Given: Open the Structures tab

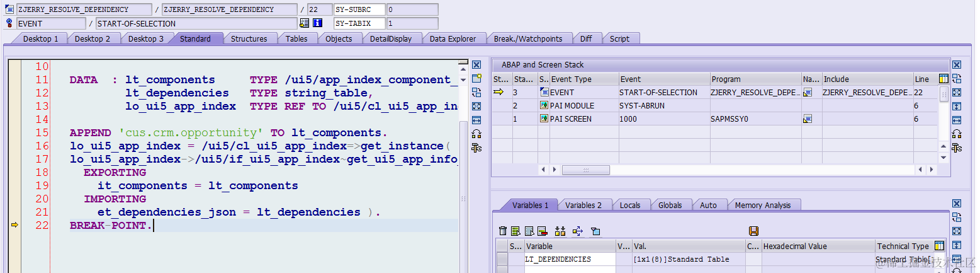Looking at the screenshot, I should coord(249,38).
